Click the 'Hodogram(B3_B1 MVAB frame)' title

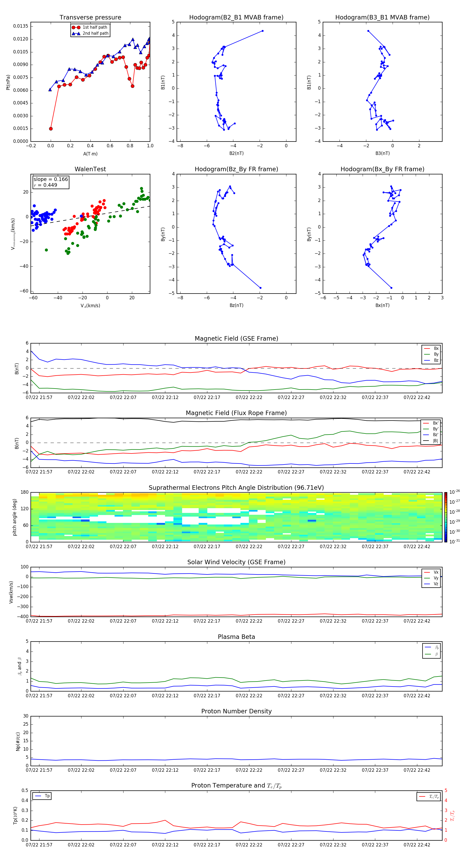point(382,17)
